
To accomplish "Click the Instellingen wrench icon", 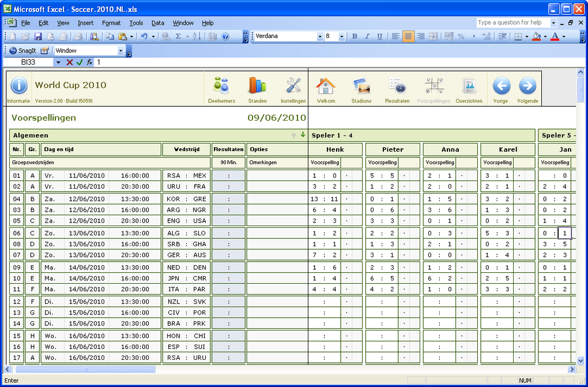I will tap(293, 86).
